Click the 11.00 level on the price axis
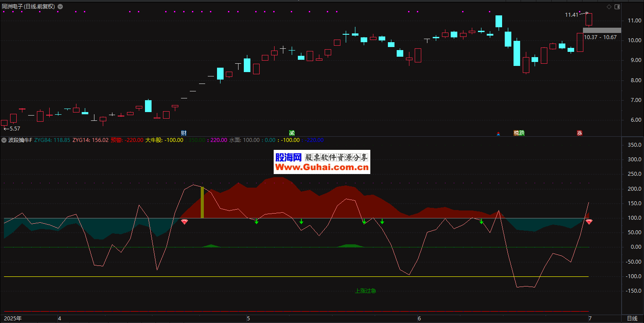This screenshot has height=323, width=644. coord(635,21)
